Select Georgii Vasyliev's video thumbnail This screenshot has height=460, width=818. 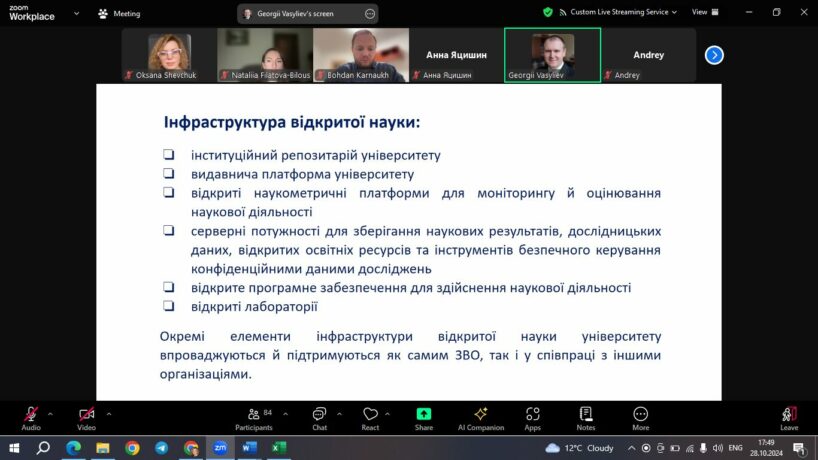click(552, 54)
